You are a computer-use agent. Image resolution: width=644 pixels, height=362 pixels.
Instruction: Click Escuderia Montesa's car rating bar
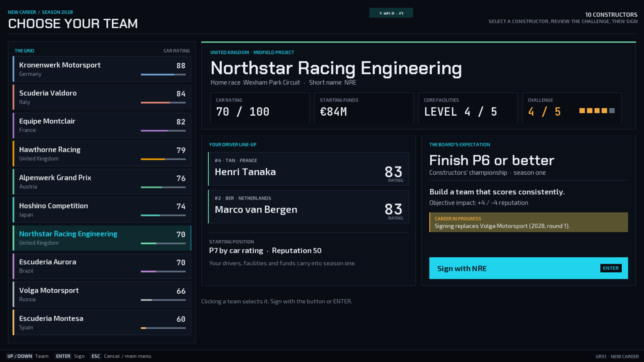[163, 328]
